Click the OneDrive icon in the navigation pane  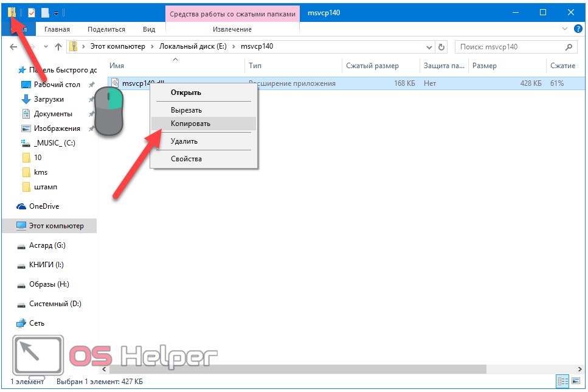pyautogui.click(x=22, y=206)
